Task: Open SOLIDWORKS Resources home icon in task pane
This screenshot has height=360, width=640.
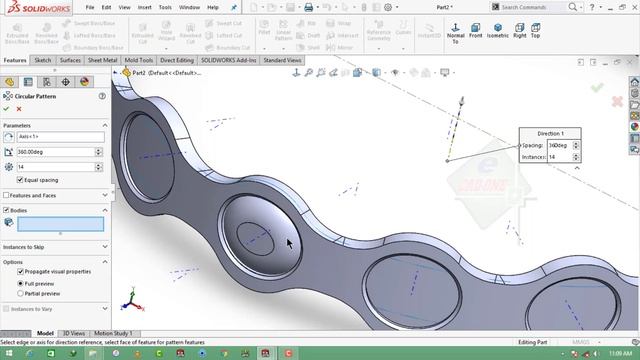Action: (635, 82)
